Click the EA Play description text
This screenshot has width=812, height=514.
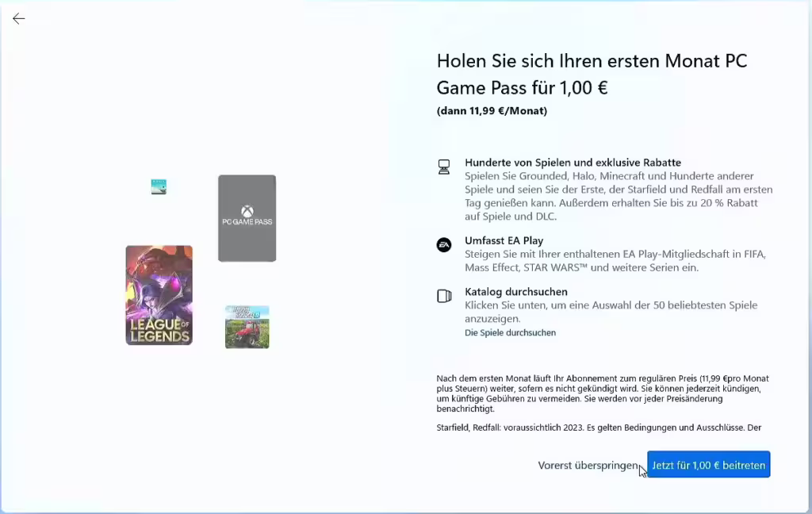pos(615,261)
